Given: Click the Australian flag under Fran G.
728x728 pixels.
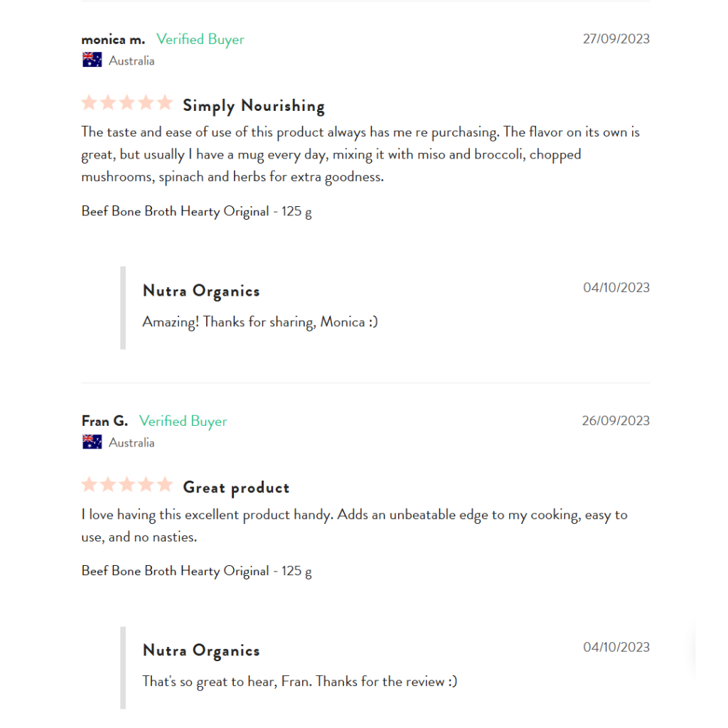Looking at the screenshot, I should tap(92, 442).
